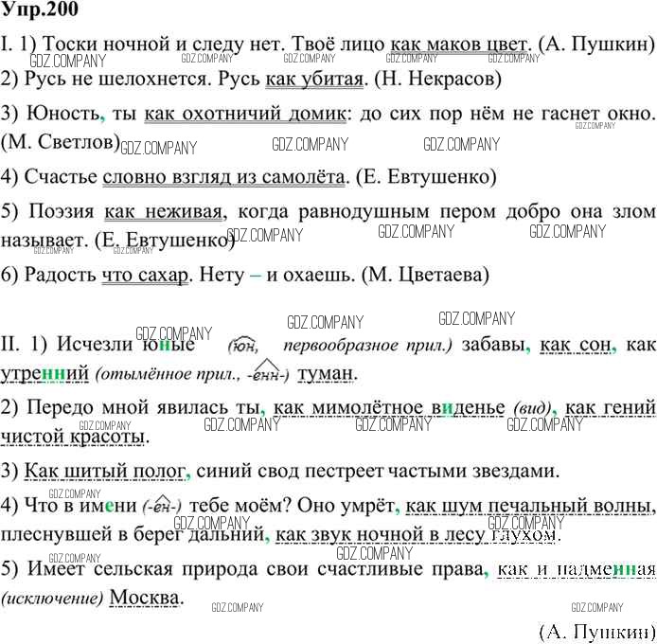Screen dimensions: 657x644
Task: Click the underlined phrase "как убитая"
Action: [x=314, y=80]
